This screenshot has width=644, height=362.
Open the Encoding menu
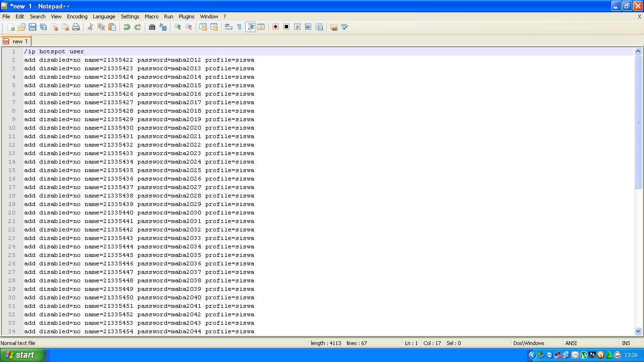(x=77, y=16)
